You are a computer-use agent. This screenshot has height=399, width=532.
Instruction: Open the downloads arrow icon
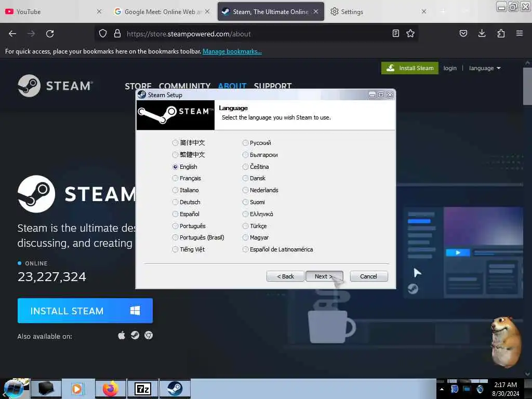(482, 33)
